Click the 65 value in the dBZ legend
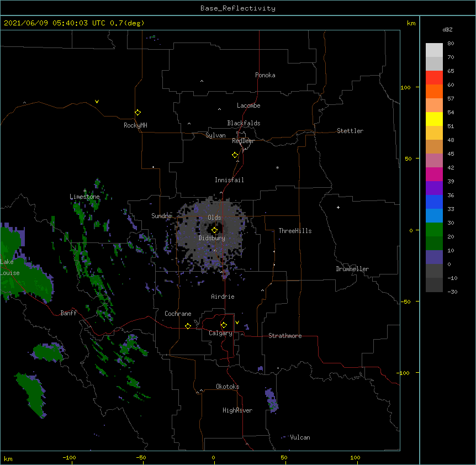 click(451, 71)
